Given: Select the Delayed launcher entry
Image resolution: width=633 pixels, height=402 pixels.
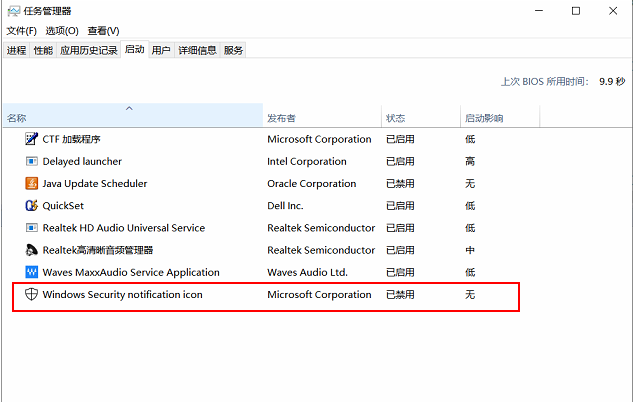Looking at the screenshot, I should (82, 161).
